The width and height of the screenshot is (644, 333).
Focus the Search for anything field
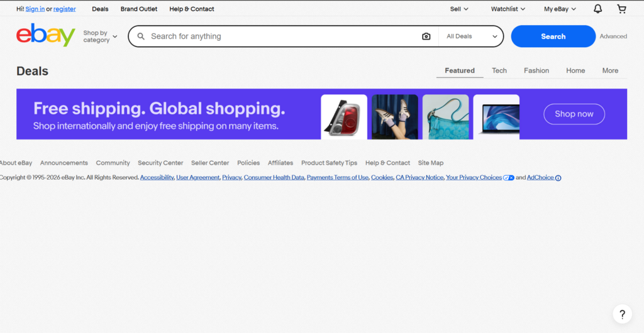click(x=284, y=36)
